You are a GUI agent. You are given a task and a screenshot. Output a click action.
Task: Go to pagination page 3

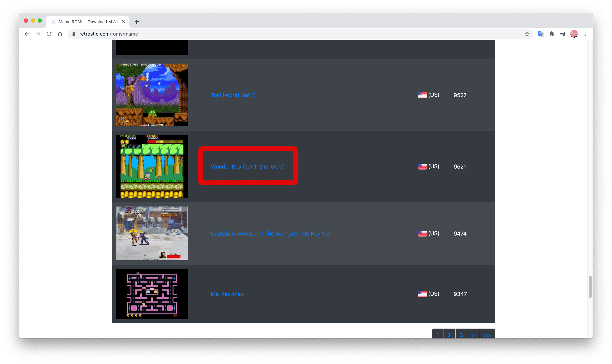461,334
